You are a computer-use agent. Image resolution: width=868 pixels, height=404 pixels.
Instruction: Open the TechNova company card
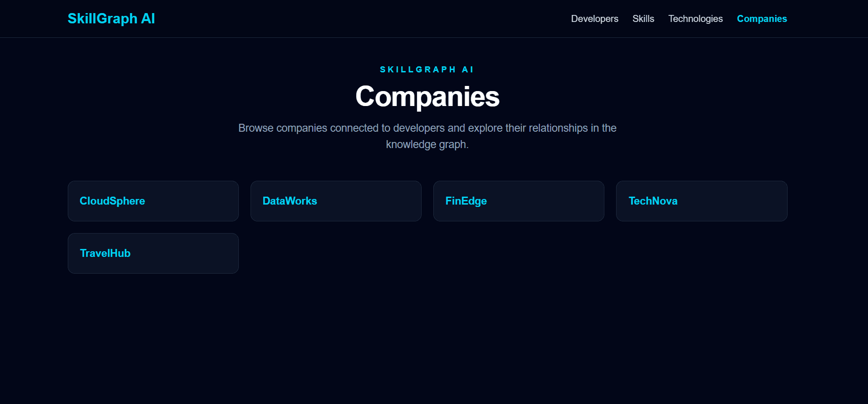coord(702,201)
